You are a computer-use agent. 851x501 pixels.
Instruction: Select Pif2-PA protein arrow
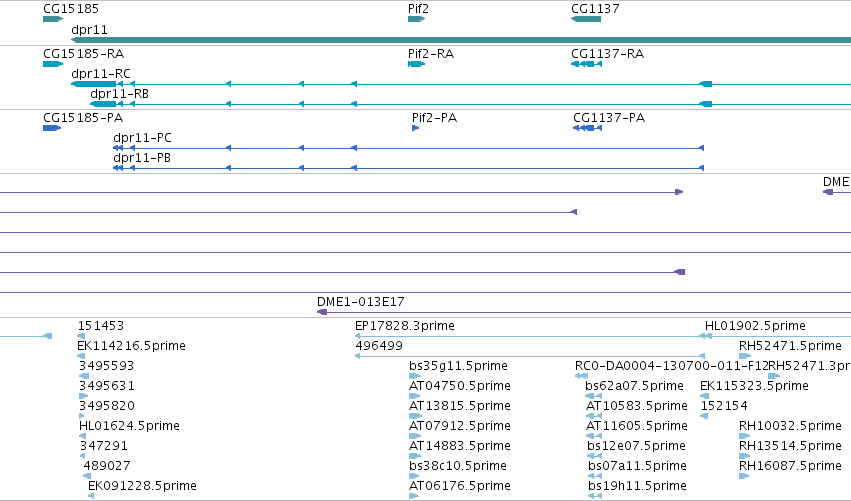[x=415, y=128]
